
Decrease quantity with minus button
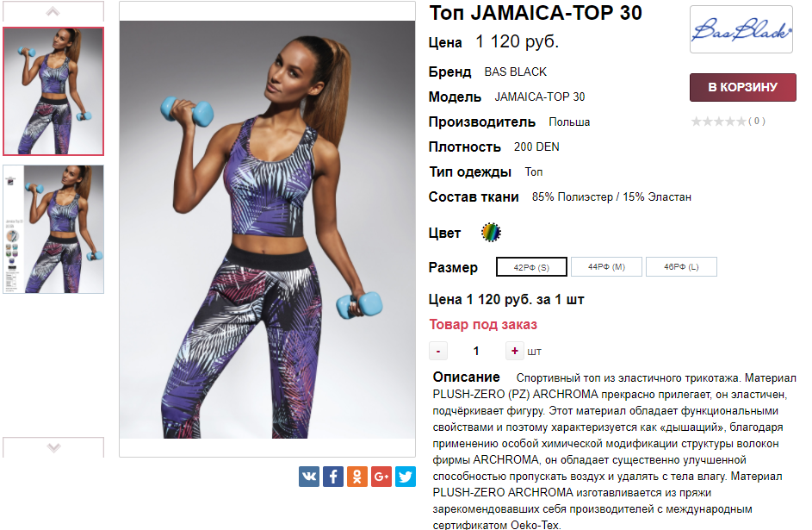coord(438,352)
